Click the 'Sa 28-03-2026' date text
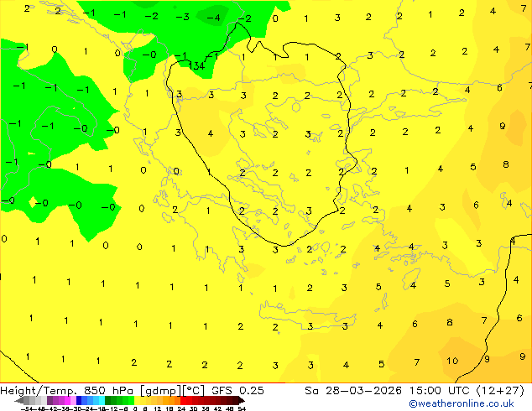Image resolution: width=532 pixels, height=411 pixels. [353, 391]
